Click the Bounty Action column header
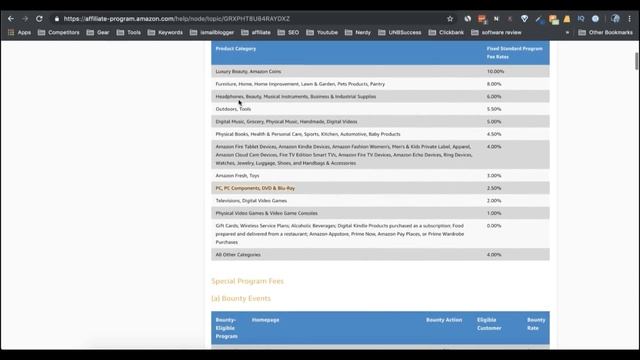 pos(444,320)
